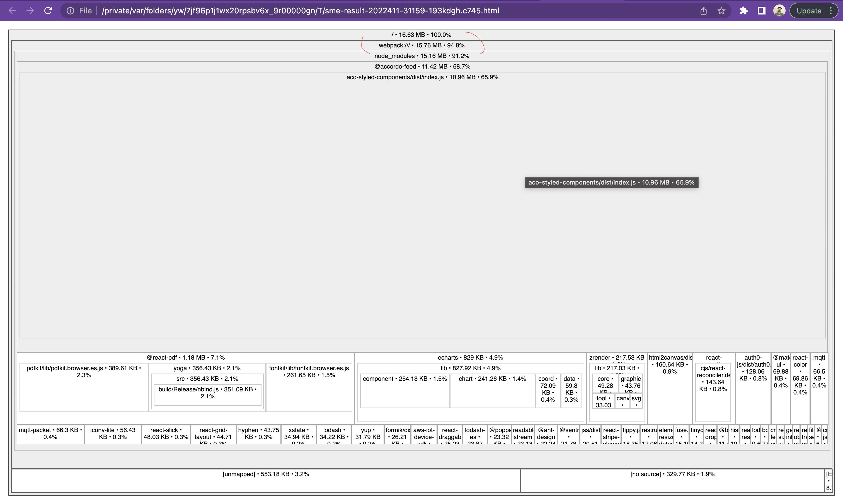Image resolution: width=843 pixels, height=504 pixels.
Task: Click the browser back arrow
Action: pos(12,11)
